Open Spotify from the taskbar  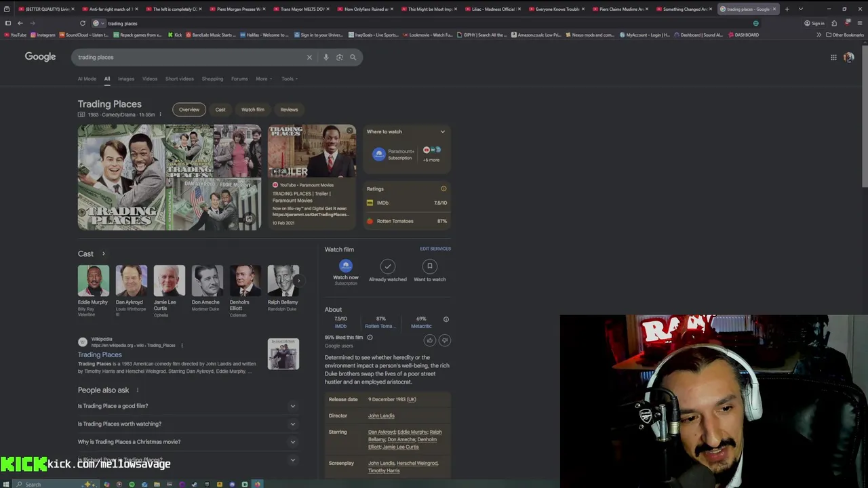(x=132, y=484)
